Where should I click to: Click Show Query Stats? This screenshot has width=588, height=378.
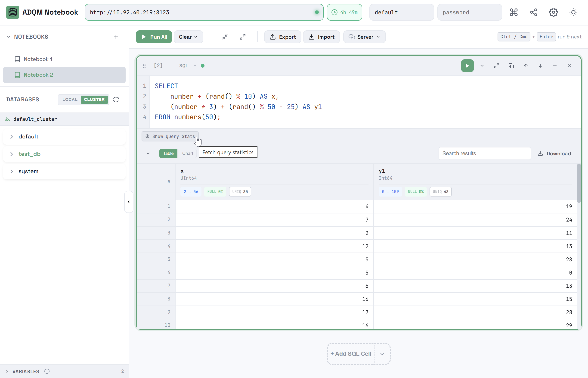pos(170,136)
